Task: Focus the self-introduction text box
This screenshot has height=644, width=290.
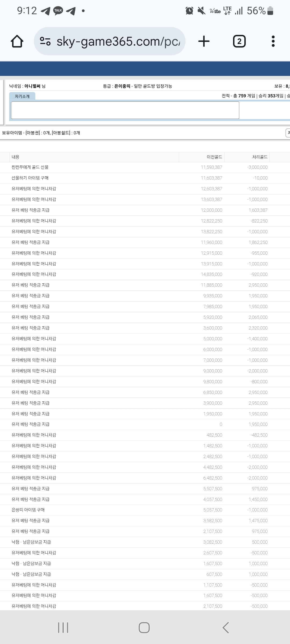Action: coord(125,110)
